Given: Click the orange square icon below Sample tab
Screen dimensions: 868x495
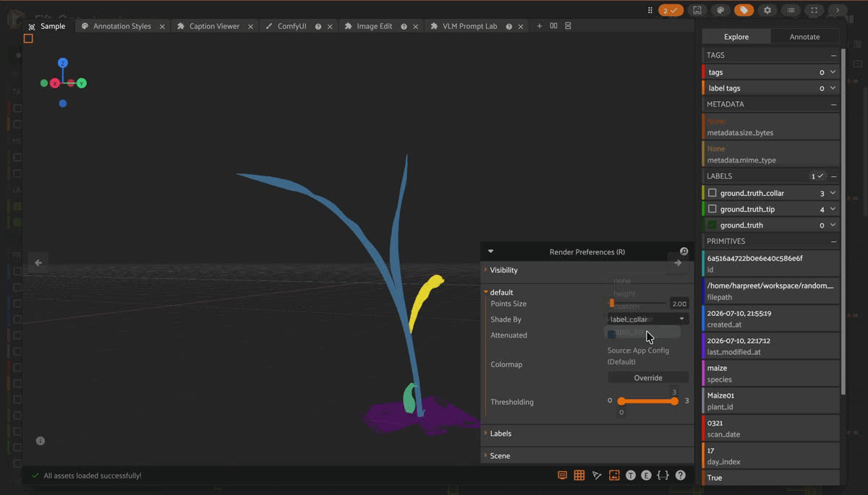Looking at the screenshot, I should 28,38.
